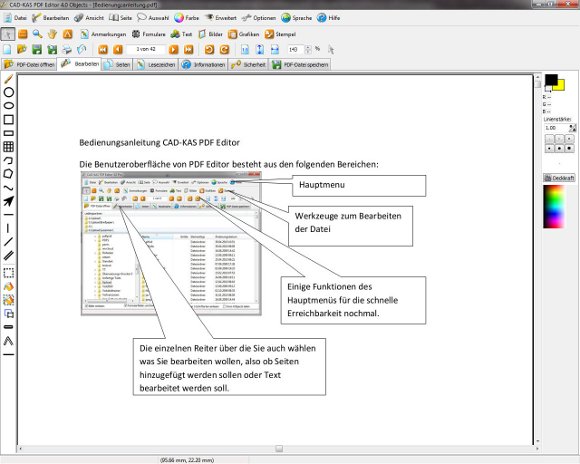Open PDF-Datei öffnen tab
The height and width of the screenshot is (464, 580).
(29, 64)
